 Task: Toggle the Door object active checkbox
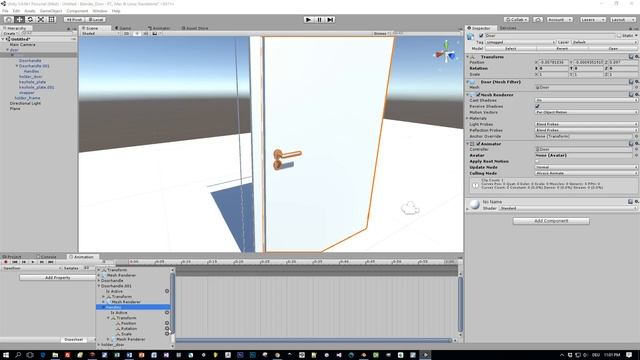481,36
